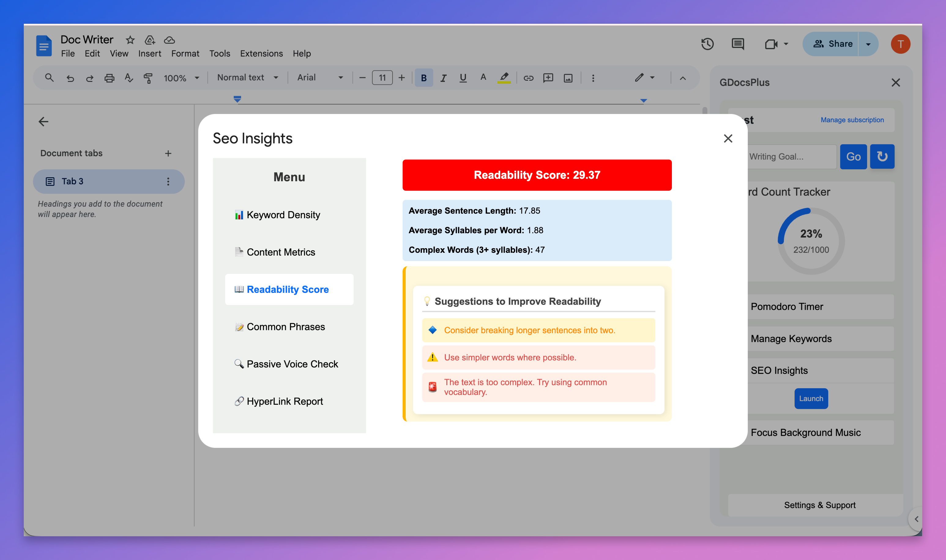Click the print icon
946x560 pixels.
(109, 78)
